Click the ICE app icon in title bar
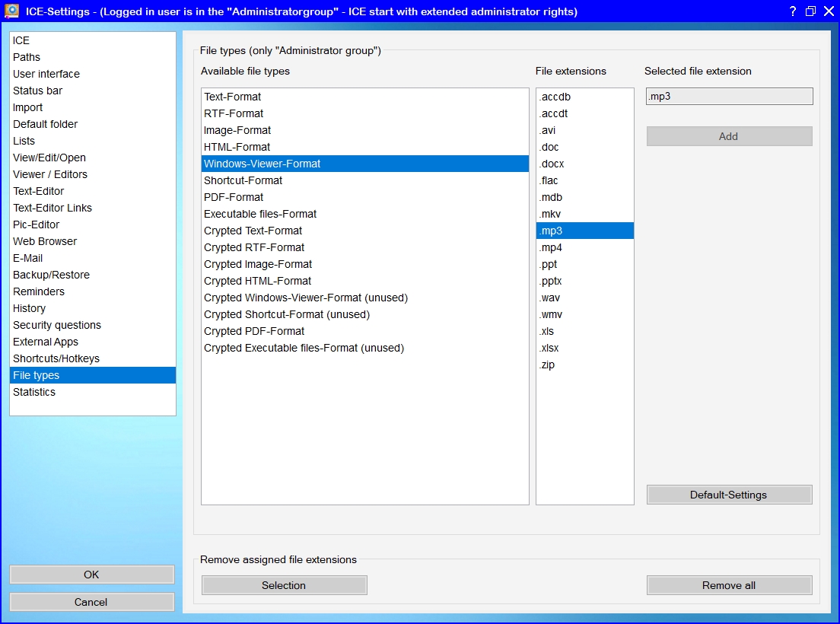This screenshot has width=840, height=624. [11, 11]
